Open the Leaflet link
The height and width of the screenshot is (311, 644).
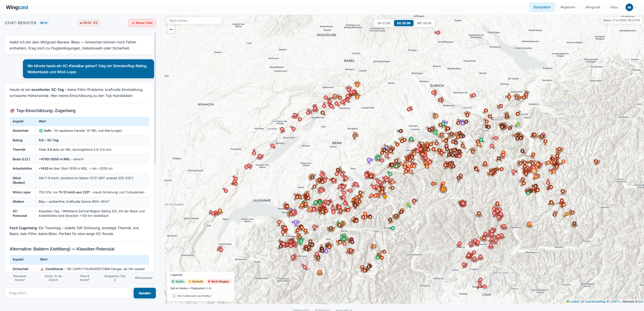[574, 301]
